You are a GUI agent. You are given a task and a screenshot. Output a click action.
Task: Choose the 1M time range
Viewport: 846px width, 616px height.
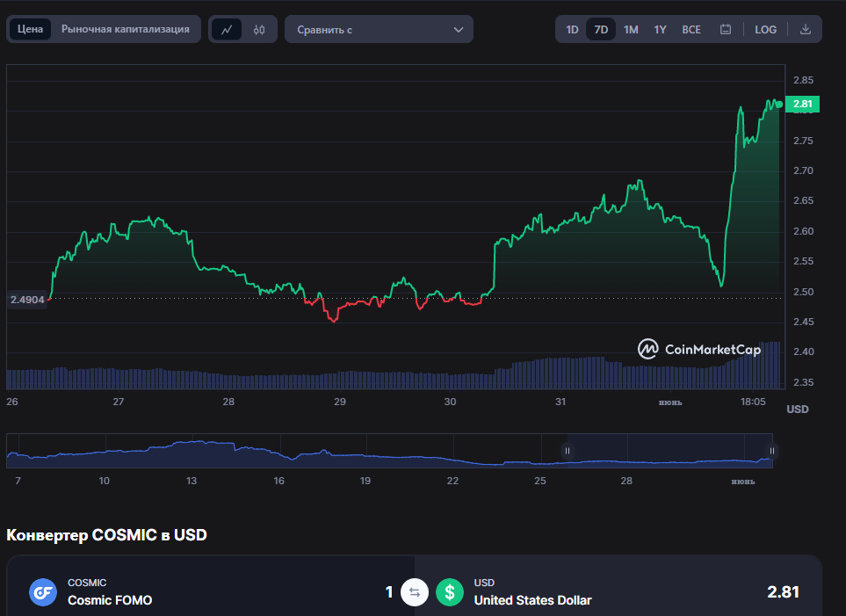631,30
